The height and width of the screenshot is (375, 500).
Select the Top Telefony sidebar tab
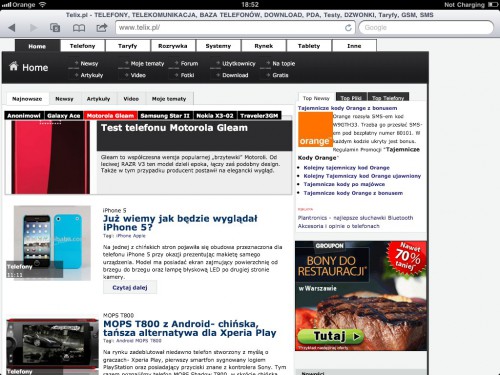click(388, 97)
